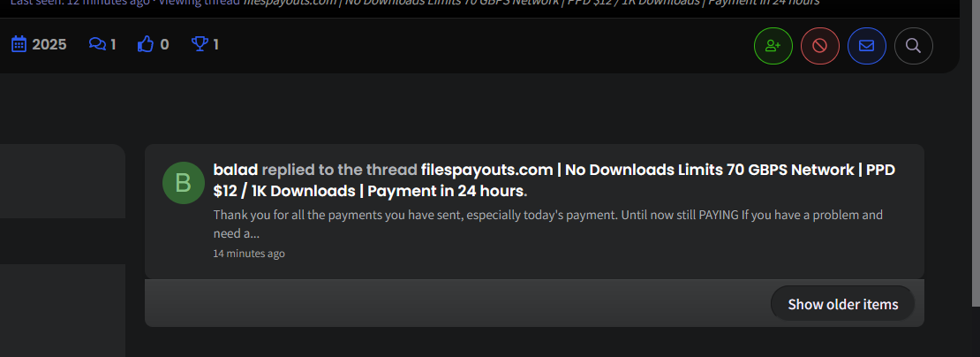
Task: Click the Thank you for payments snippet
Action: (x=547, y=224)
